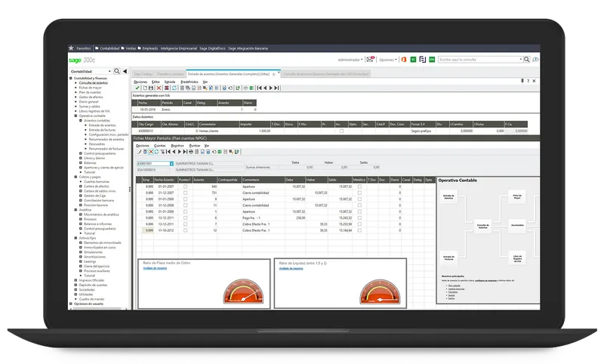Switch to the Sage Contigo tab
Image resolution: width=604 pixels, height=364 pixels.
(143, 74)
